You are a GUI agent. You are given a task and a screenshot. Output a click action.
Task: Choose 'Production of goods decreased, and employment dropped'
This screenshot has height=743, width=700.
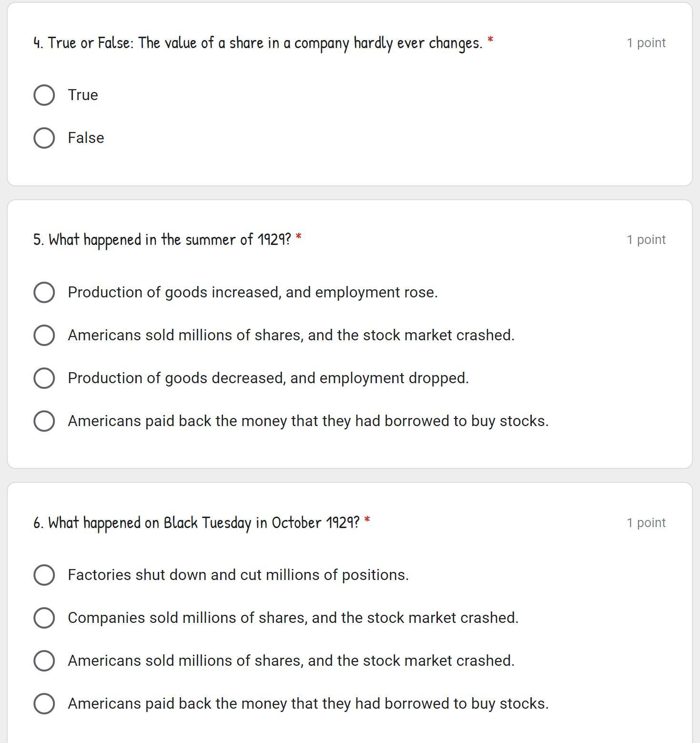[44, 378]
